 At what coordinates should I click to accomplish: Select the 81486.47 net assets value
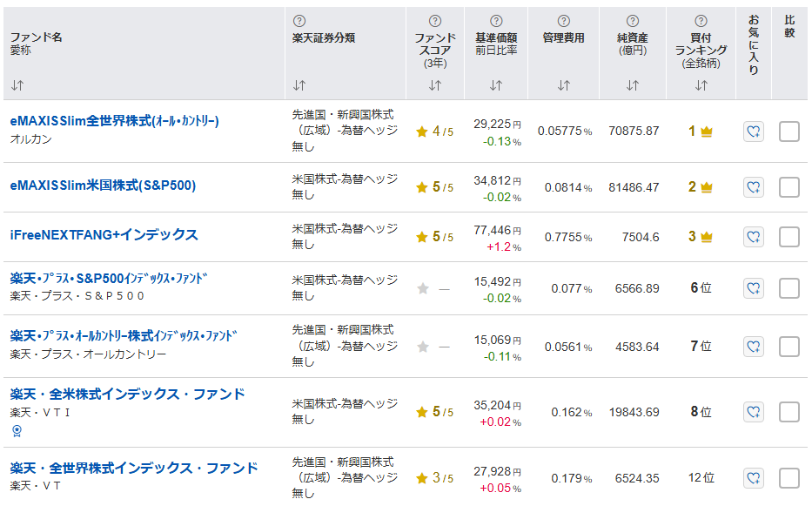(x=634, y=187)
